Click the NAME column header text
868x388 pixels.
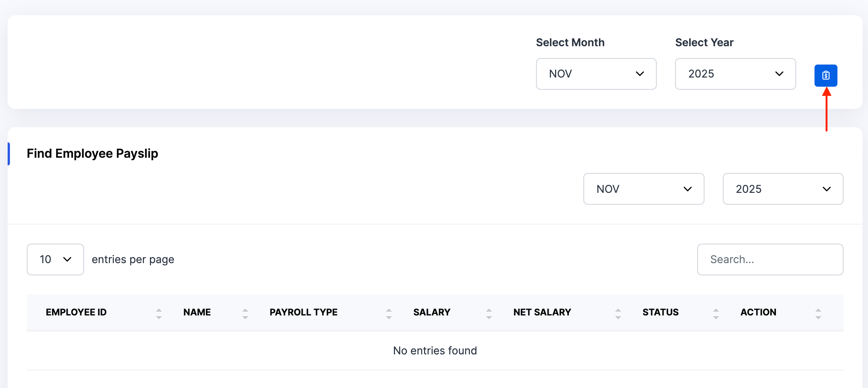point(197,312)
